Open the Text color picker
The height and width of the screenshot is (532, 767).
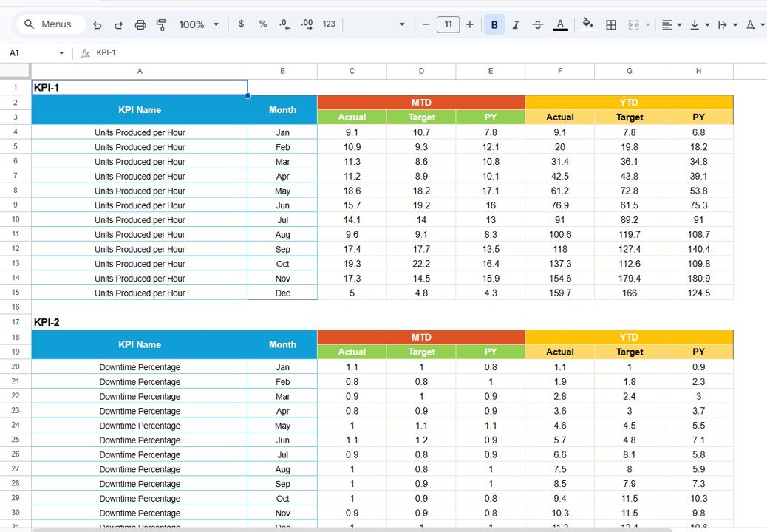(560, 24)
